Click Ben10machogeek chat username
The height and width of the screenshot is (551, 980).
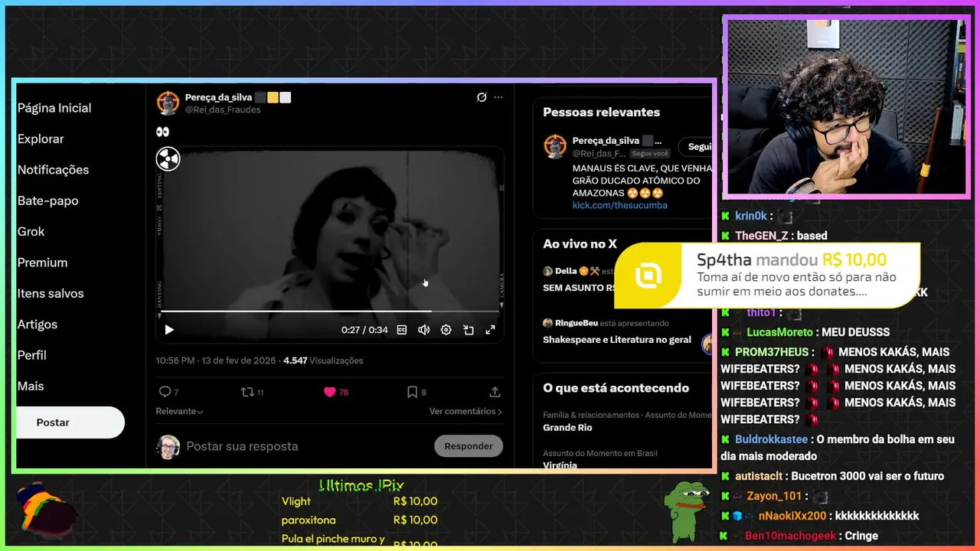pyautogui.click(x=790, y=536)
